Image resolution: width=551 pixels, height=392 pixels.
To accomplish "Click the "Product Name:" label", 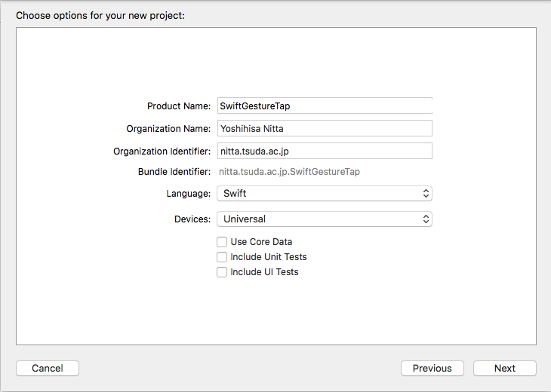I will (x=179, y=106).
